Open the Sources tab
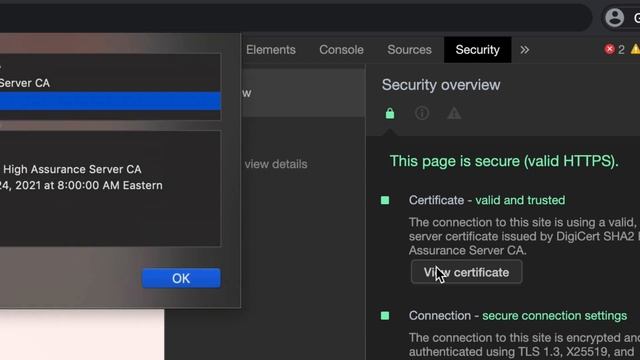Image resolution: width=640 pixels, height=360 pixels. pos(409,50)
